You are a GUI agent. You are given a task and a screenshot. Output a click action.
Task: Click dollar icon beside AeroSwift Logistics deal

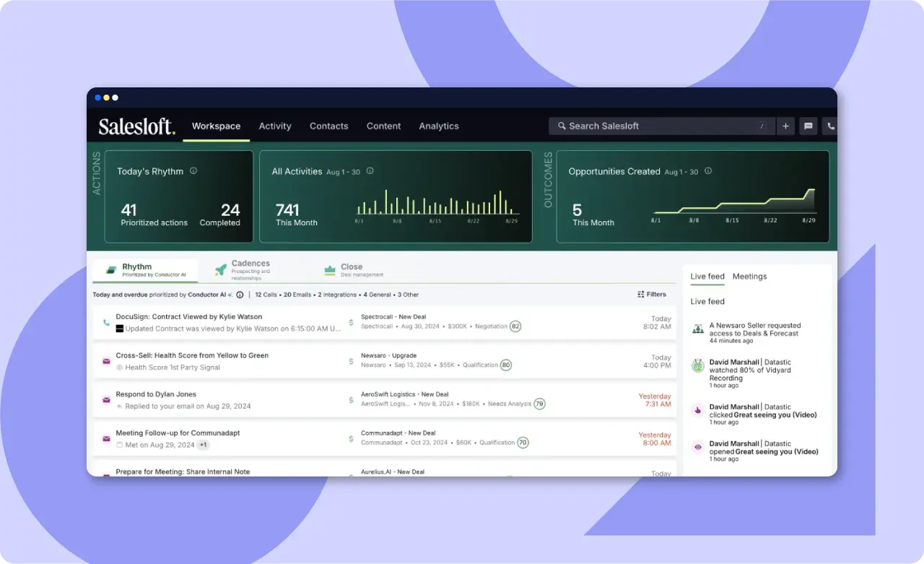tap(352, 400)
